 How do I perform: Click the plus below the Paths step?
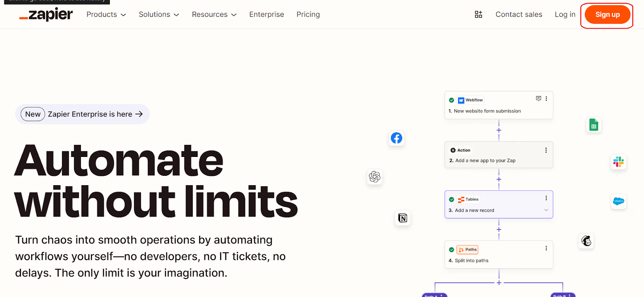(499, 283)
